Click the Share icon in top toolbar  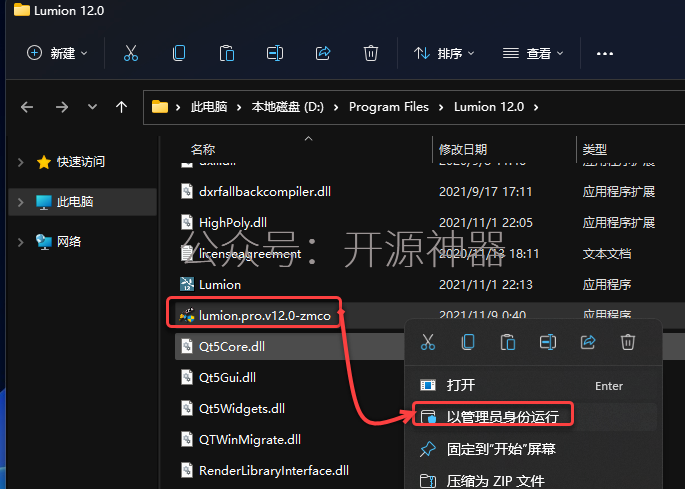coord(323,53)
